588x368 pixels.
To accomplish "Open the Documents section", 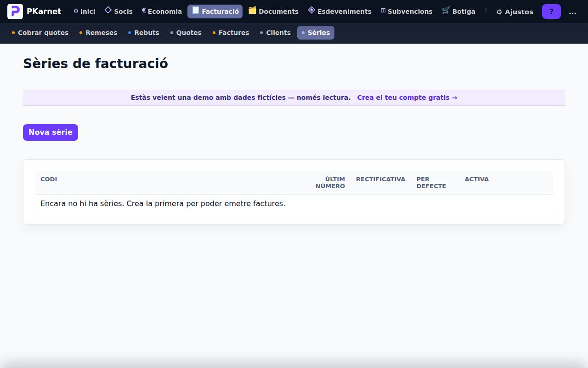I will click(273, 11).
